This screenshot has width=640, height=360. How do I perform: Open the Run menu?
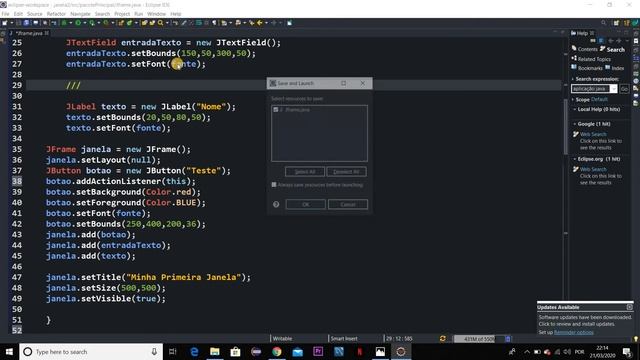[139, 14]
